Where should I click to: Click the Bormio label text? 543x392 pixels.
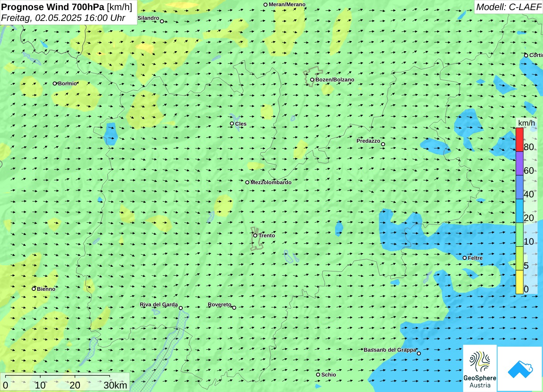point(67,83)
